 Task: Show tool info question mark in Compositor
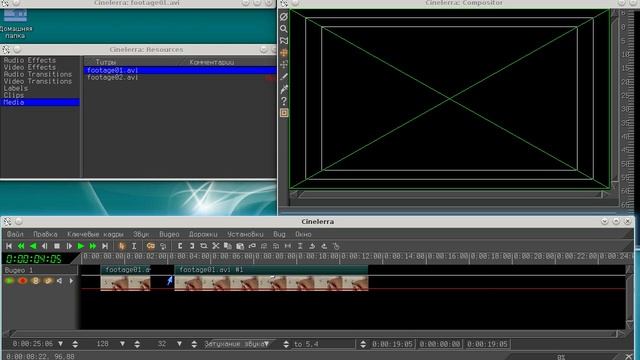click(284, 101)
